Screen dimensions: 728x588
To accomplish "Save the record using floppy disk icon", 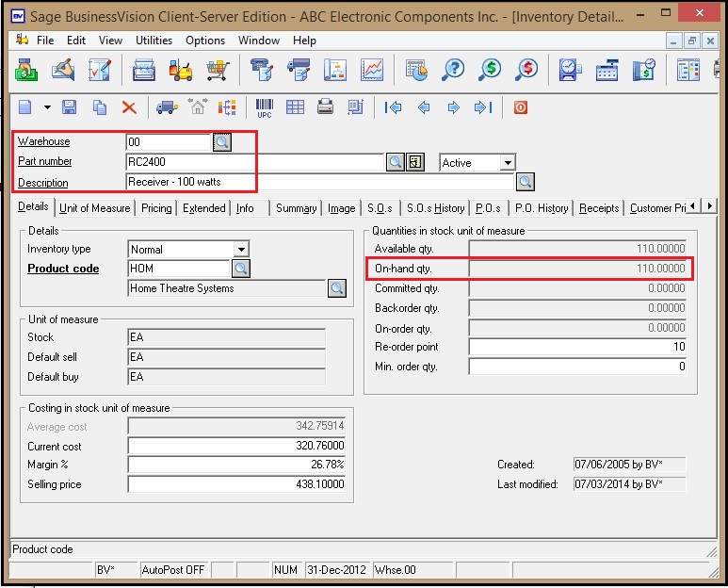I will click(69, 107).
